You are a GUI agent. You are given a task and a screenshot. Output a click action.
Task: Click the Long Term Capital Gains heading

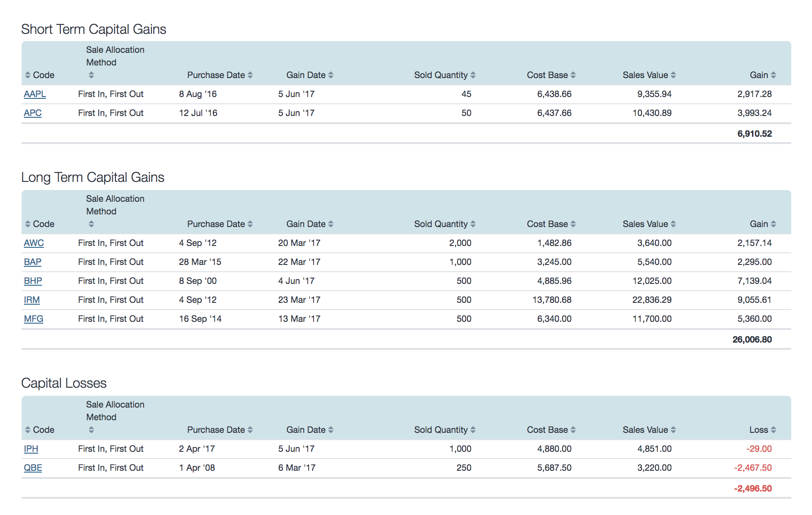(x=93, y=177)
